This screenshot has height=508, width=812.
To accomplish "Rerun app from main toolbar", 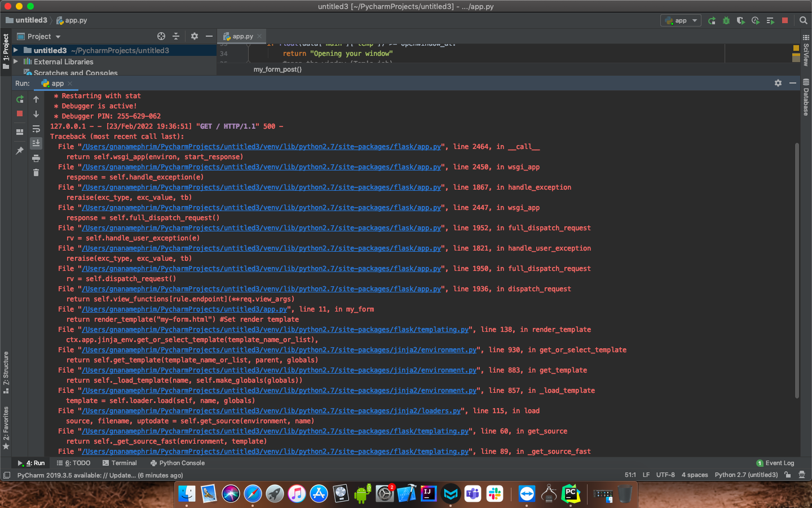I will 712,20.
